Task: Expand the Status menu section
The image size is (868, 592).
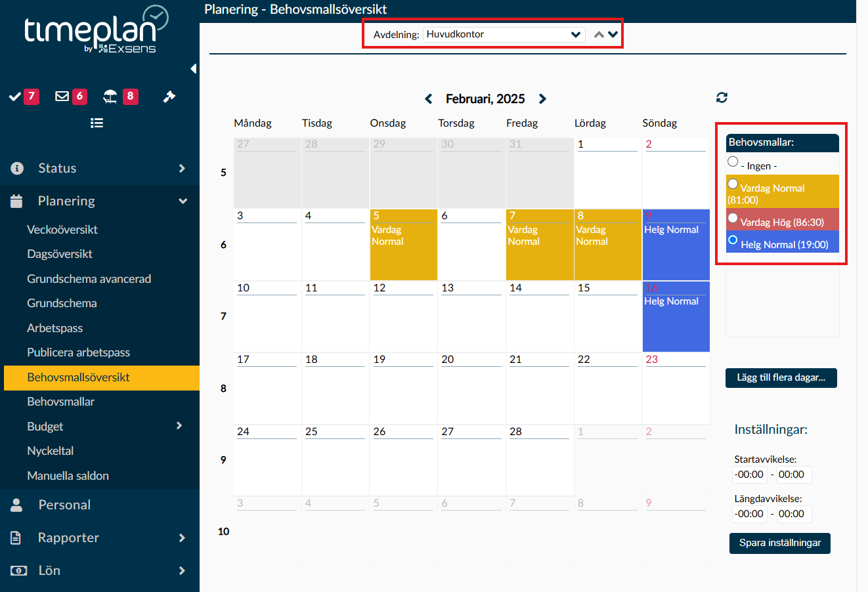Action: pos(182,169)
